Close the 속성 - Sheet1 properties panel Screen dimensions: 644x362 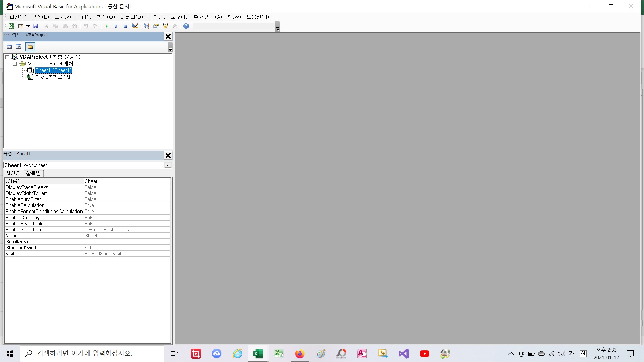[168, 155]
